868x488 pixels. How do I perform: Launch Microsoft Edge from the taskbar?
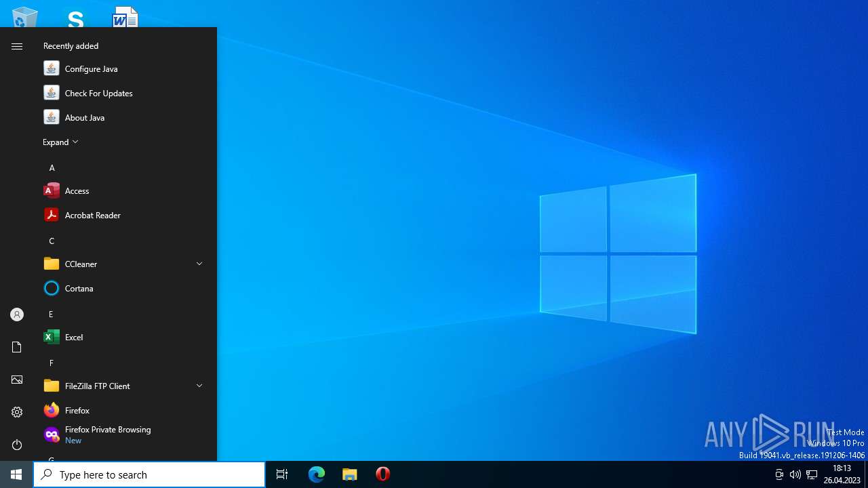[x=317, y=474]
